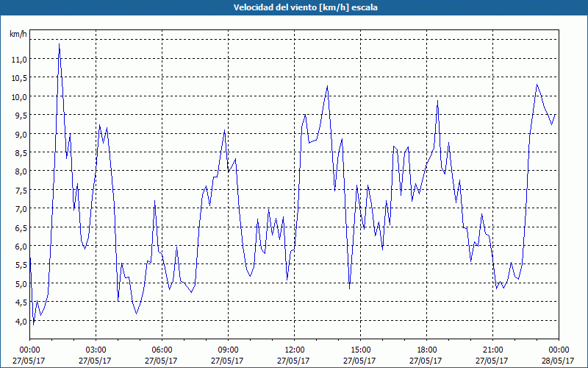This screenshot has height=368, width=588.
Task: Select the "15:00" time label
Action: (360, 350)
